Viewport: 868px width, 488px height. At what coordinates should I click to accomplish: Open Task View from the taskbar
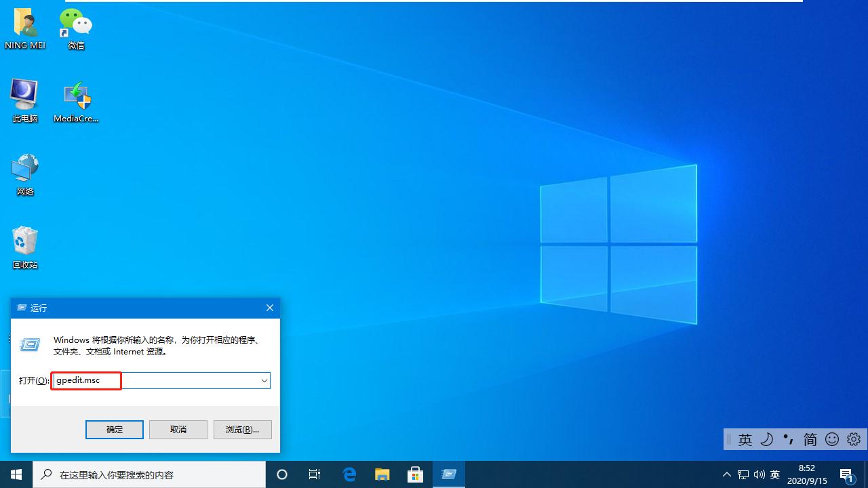click(314, 474)
